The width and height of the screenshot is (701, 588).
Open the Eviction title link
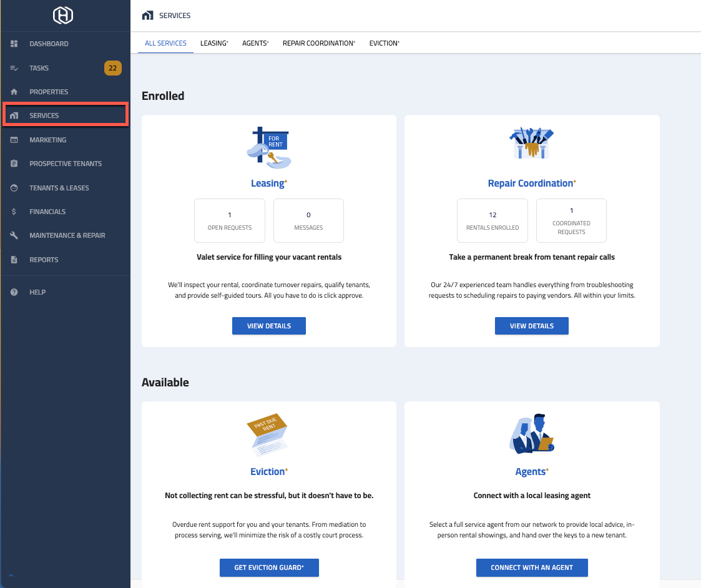point(268,472)
